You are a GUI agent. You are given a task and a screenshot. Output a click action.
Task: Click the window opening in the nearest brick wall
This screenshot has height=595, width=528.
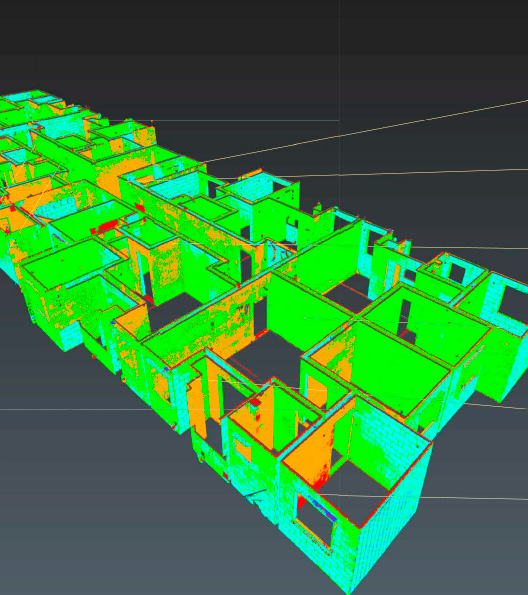click(315, 522)
